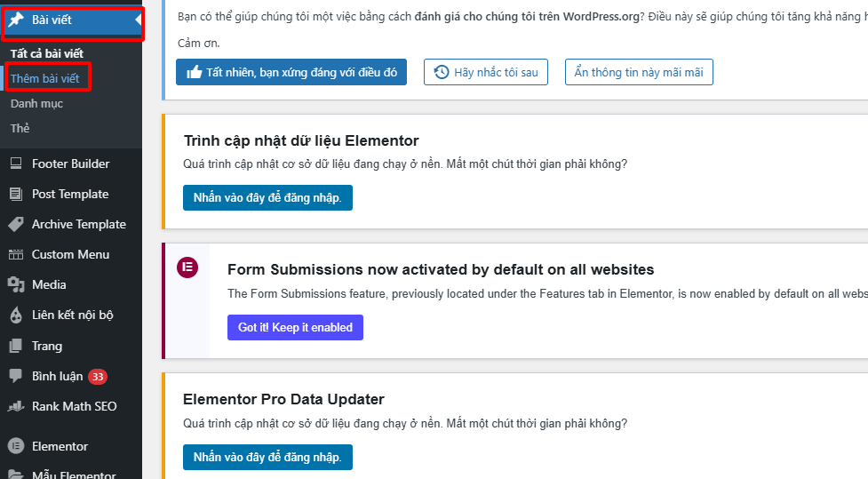Click the comment count badge 33
This screenshot has width=868, height=479.
tap(98, 377)
